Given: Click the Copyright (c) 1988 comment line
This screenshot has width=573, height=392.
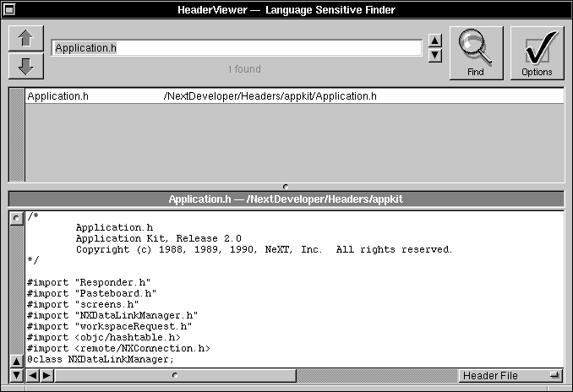Looking at the screenshot, I should [x=265, y=249].
